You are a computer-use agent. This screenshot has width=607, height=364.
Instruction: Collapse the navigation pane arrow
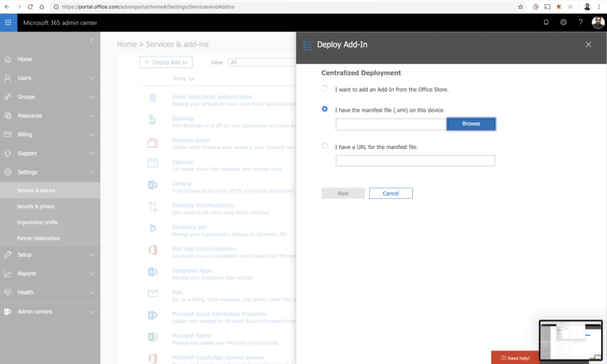[92, 41]
